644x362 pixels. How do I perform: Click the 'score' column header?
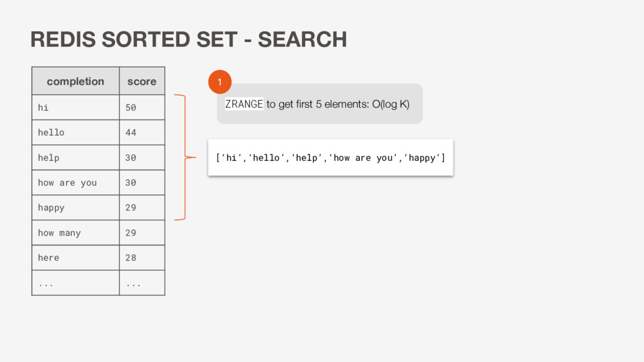pos(142,81)
